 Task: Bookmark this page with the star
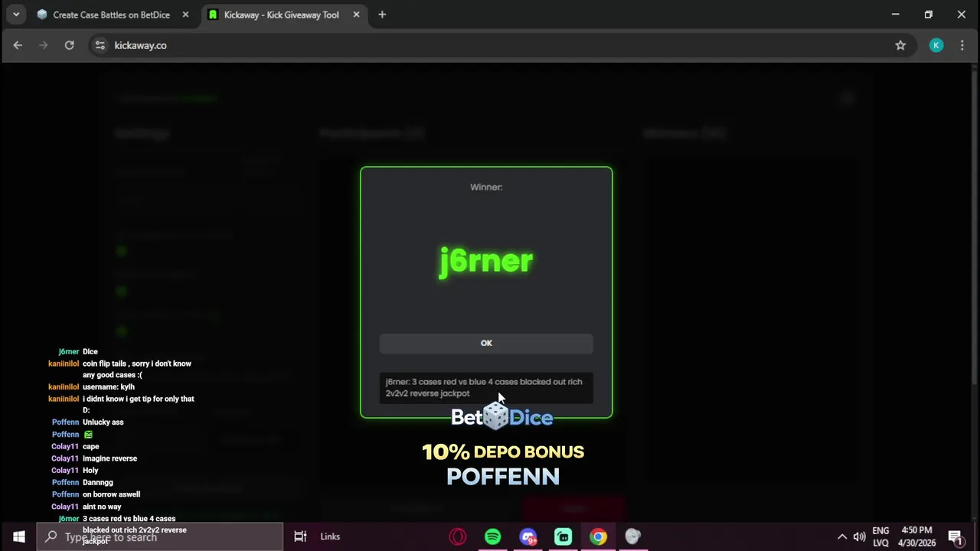(900, 45)
